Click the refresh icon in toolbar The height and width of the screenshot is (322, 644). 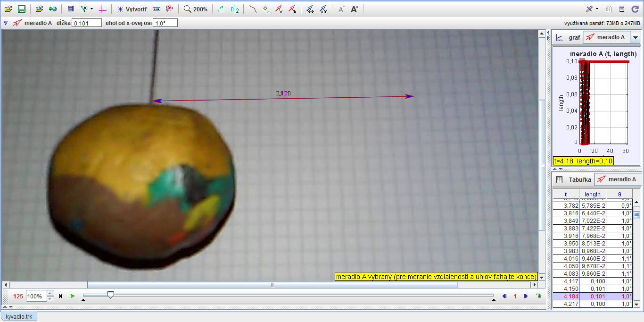pos(635,9)
